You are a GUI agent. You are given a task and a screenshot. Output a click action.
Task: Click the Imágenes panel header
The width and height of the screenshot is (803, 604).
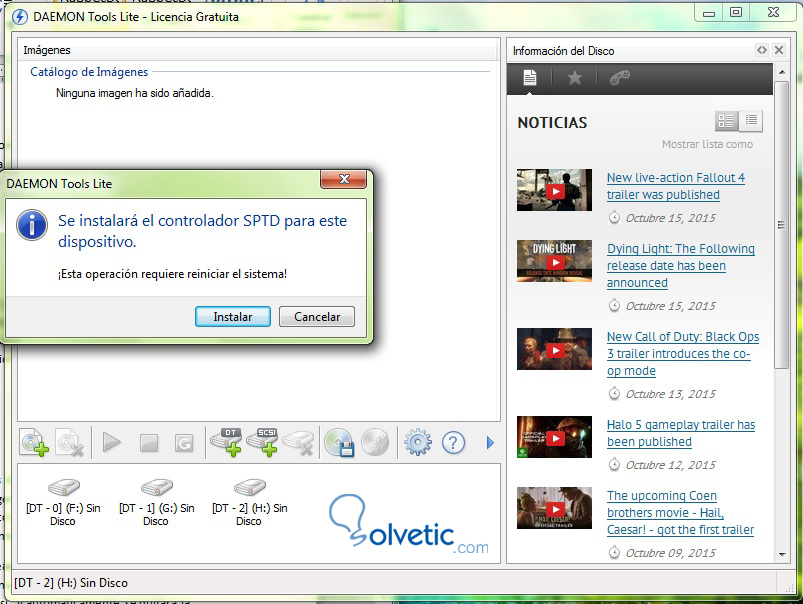[x=259, y=50]
